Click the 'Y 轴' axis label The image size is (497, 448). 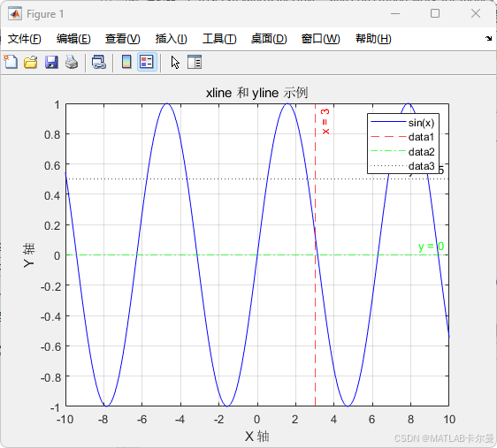29,255
